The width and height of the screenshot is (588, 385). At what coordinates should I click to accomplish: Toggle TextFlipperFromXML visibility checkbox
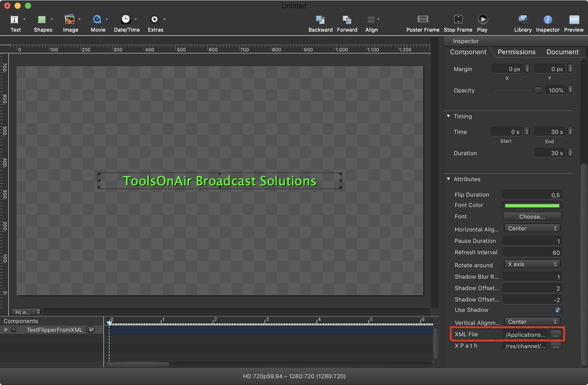(x=13, y=329)
